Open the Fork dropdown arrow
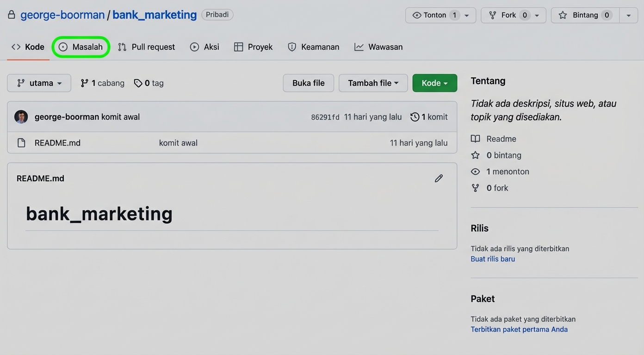 [537, 15]
